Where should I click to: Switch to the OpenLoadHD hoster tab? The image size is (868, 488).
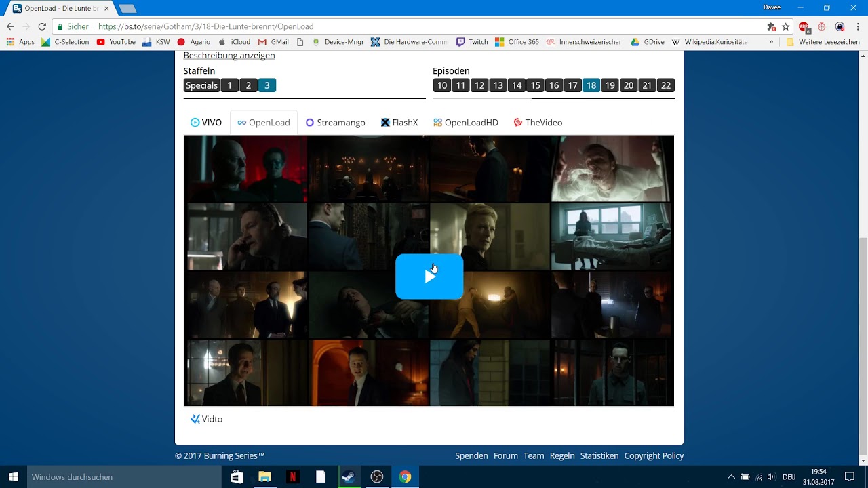(x=466, y=123)
